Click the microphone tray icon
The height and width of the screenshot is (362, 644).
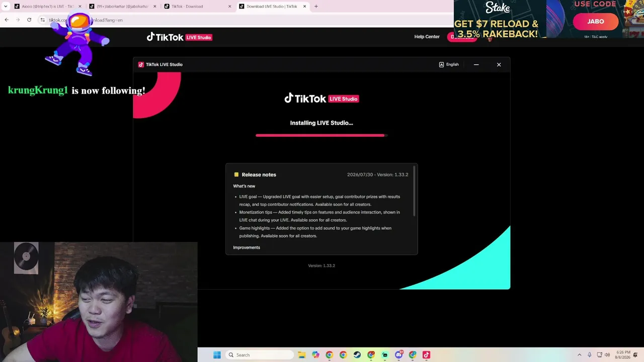click(589, 355)
